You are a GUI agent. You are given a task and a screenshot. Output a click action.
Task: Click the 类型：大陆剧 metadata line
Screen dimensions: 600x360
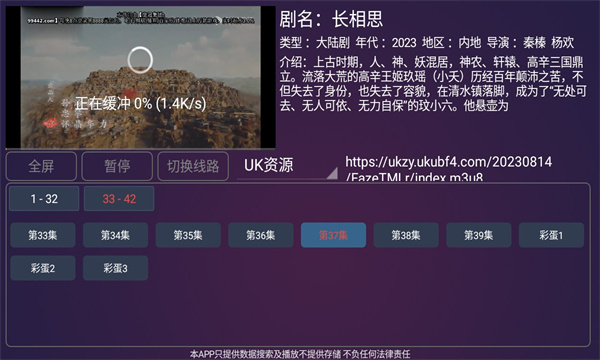[427, 42]
